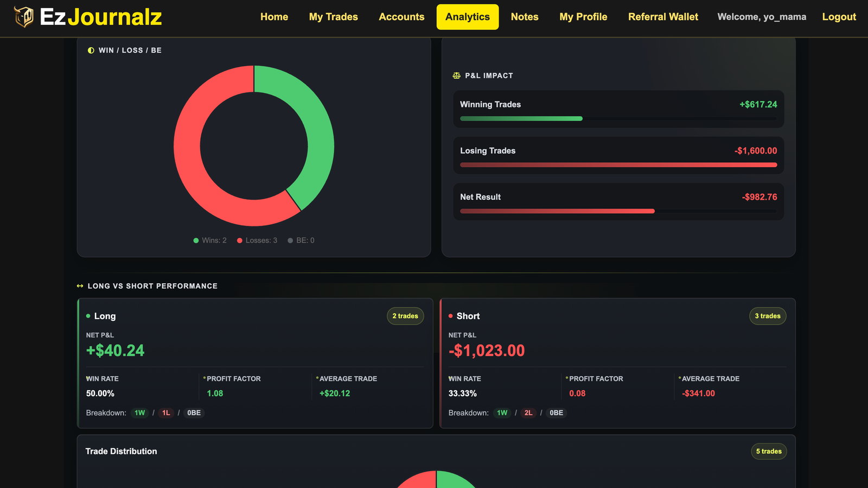Go to My Profile

(583, 17)
